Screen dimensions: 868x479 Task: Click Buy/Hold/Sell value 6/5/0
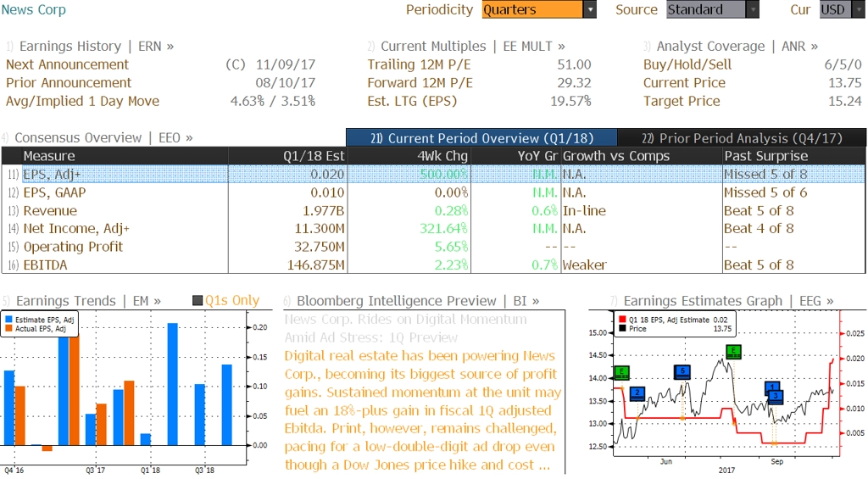[x=843, y=64]
